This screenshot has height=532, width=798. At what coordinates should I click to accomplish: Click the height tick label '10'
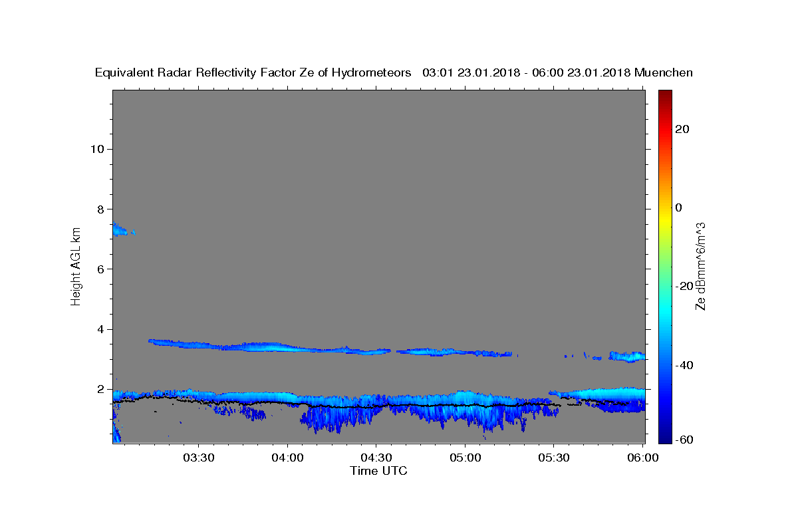(x=97, y=149)
